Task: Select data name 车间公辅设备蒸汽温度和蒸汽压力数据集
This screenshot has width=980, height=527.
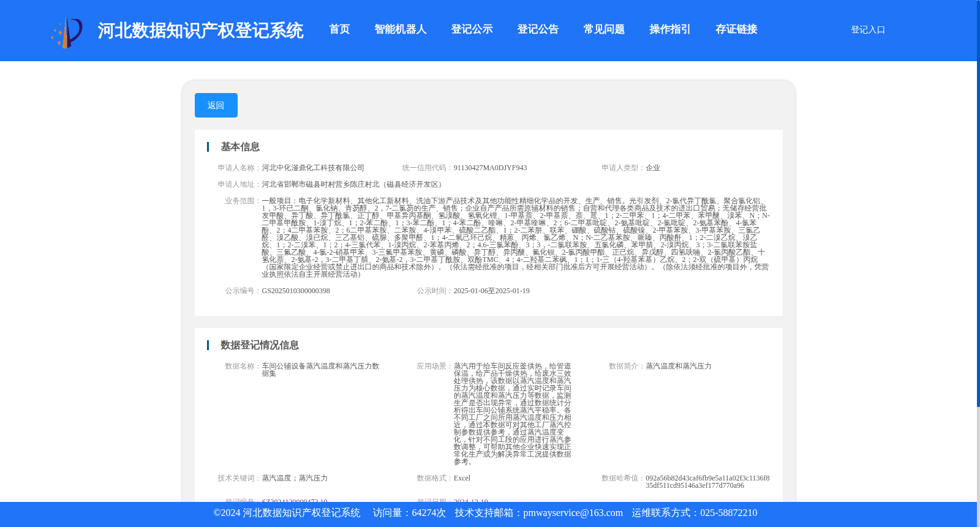Action: (x=322, y=370)
